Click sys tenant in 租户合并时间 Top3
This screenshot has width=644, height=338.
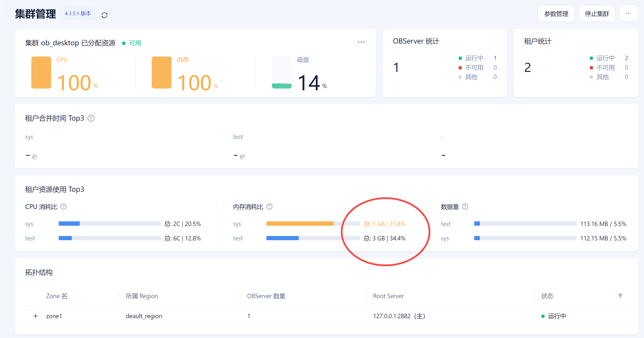29,137
